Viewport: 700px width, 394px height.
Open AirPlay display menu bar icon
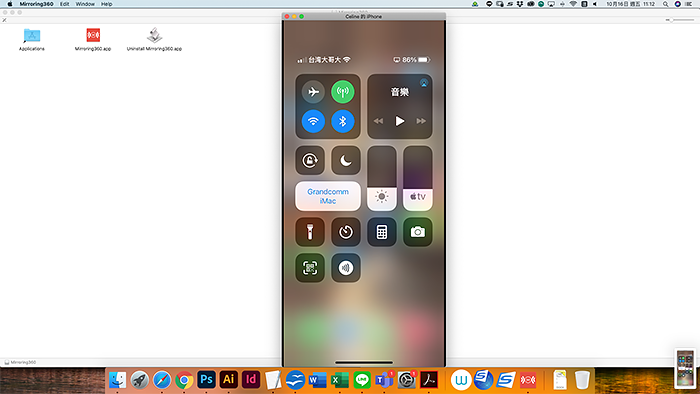coord(551,4)
